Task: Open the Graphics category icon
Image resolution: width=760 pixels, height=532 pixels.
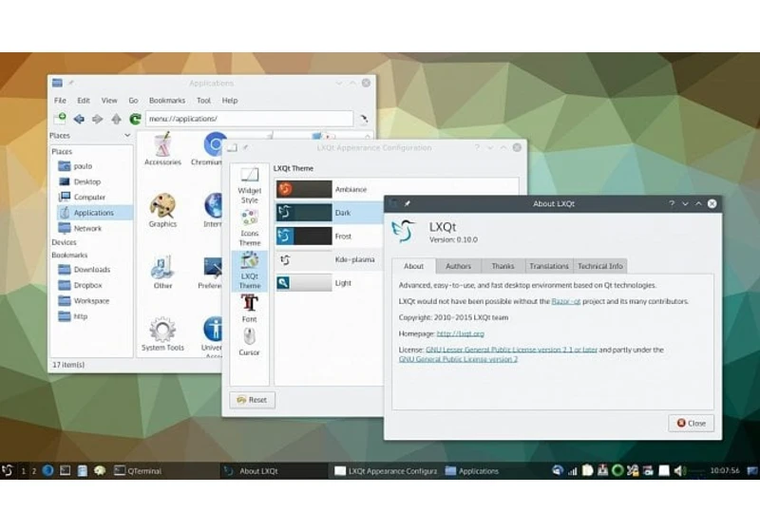Action: pyautogui.click(x=162, y=210)
